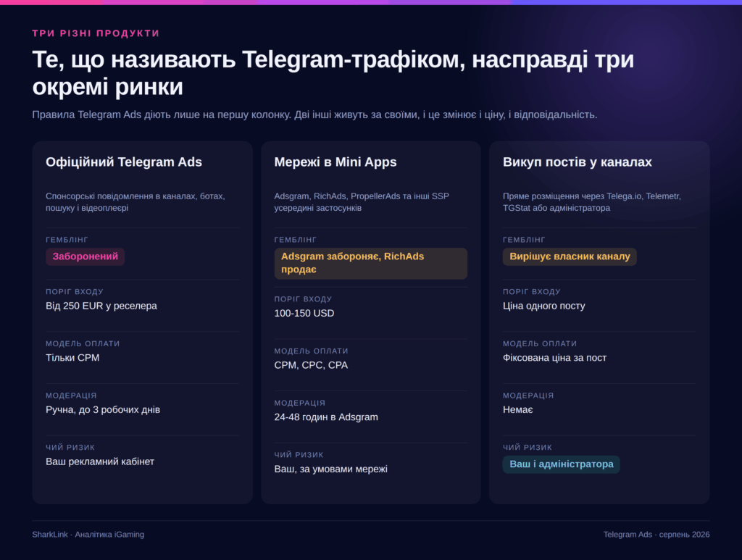The image size is (742, 560).
Task: Click 'ЧИЙ РИЗИК' label in Mini Apps card
Action: pos(299,455)
